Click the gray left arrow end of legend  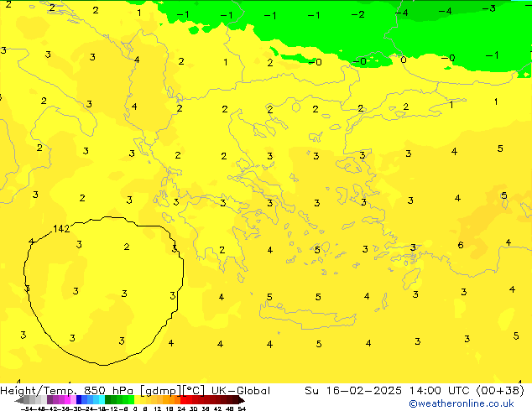(x=19, y=400)
